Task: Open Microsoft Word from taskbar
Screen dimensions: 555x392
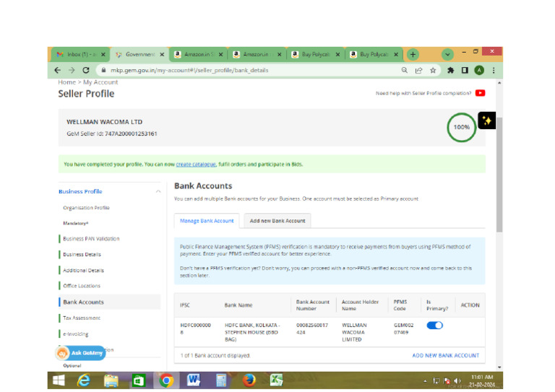Action: point(194,380)
